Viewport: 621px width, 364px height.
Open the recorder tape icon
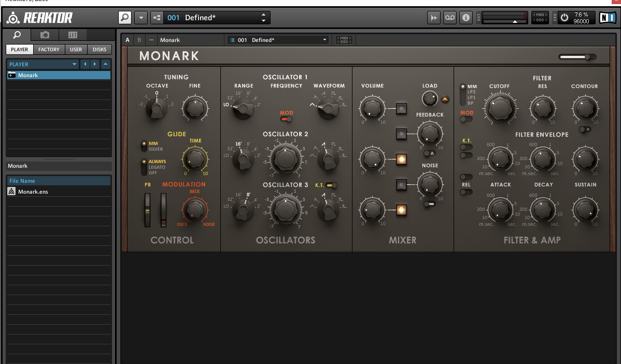pos(450,18)
